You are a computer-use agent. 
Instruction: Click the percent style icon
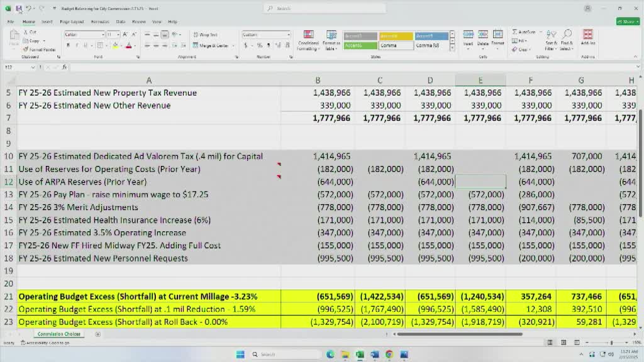tap(260, 45)
